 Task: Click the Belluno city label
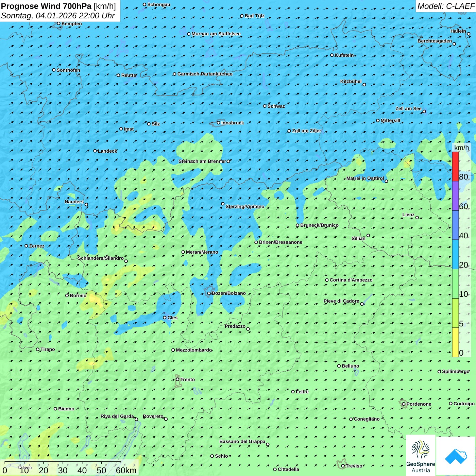pyautogui.click(x=350, y=366)
